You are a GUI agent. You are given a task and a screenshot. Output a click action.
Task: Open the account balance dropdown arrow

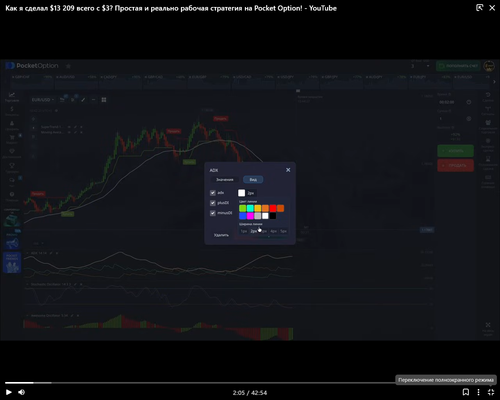tap(428, 66)
